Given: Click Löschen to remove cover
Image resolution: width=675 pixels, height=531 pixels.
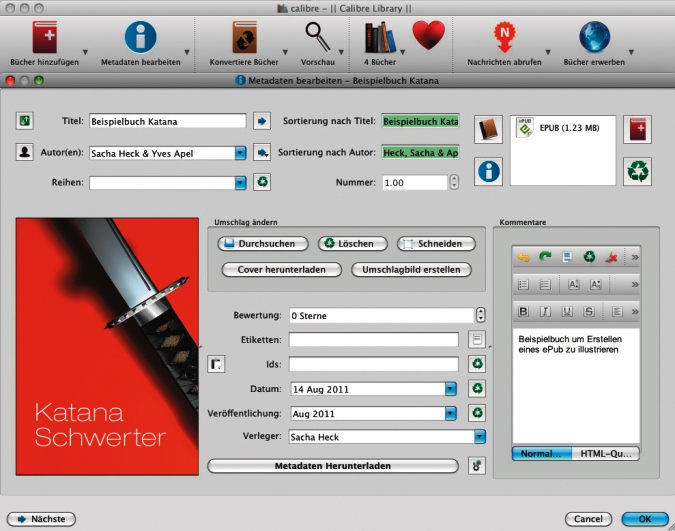Looking at the screenshot, I should (353, 244).
